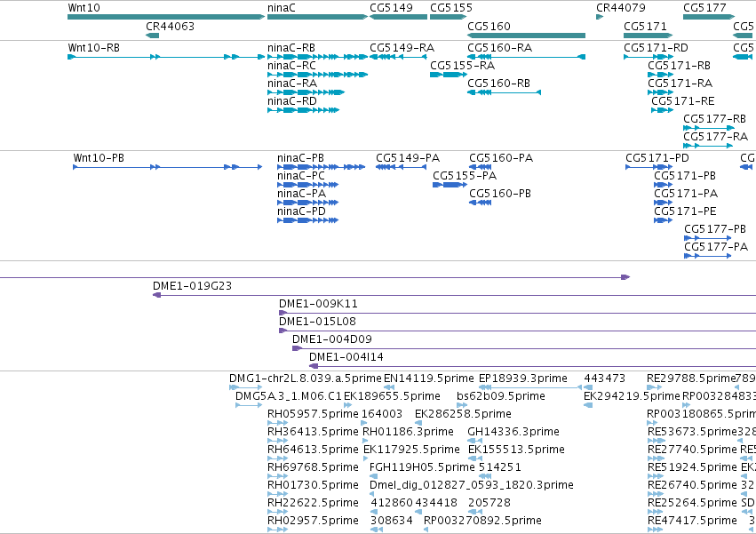
Task: Select the CG5155 gene feature
Action: (449, 17)
